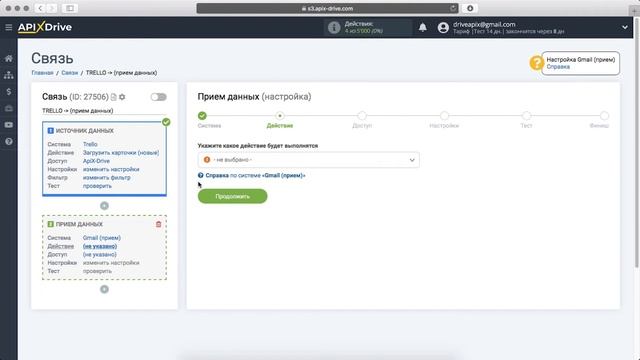This screenshot has height=360, width=640.
Task: Select the Финиш step in the progress bar
Action: click(x=604, y=116)
